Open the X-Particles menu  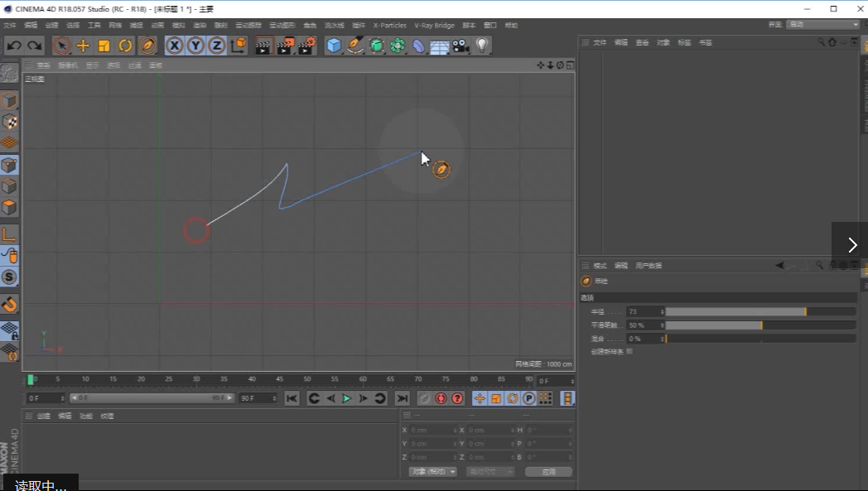[390, 26]
